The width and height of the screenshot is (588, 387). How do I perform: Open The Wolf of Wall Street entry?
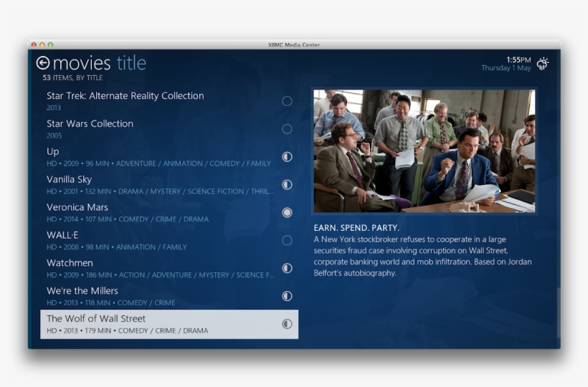tap(169, 324)
